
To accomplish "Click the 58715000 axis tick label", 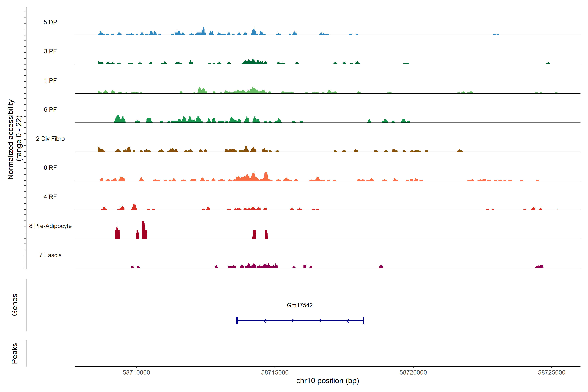I will click(275, 372).
